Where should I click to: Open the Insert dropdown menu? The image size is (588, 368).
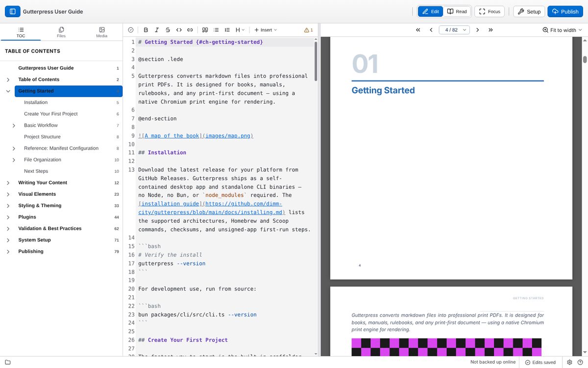[266, 30]
